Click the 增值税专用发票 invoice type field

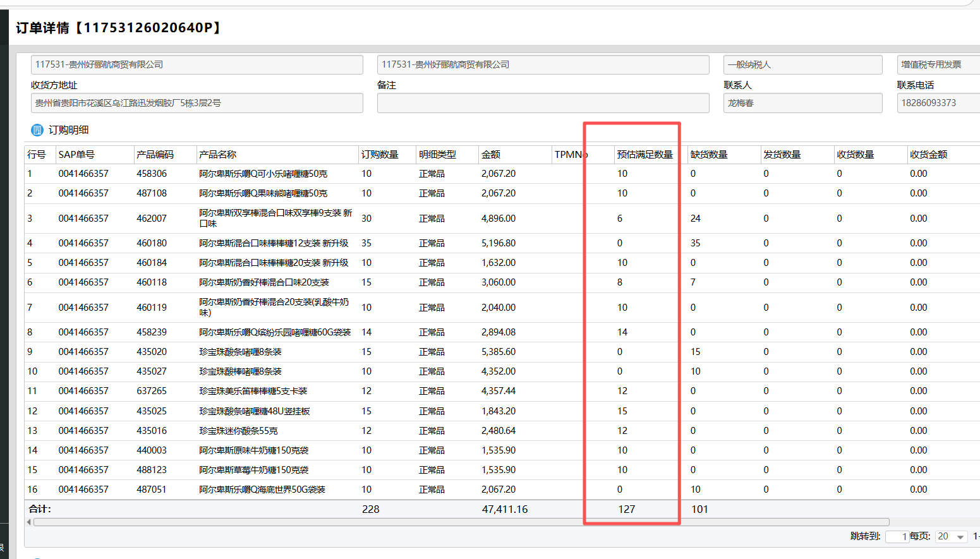[x=938, y=64]
